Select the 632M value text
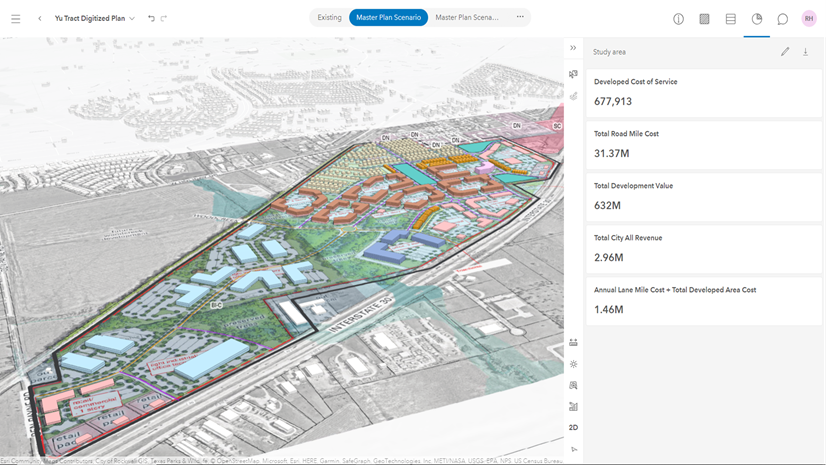This screenshot has width=826, height=465. point(607,205)
